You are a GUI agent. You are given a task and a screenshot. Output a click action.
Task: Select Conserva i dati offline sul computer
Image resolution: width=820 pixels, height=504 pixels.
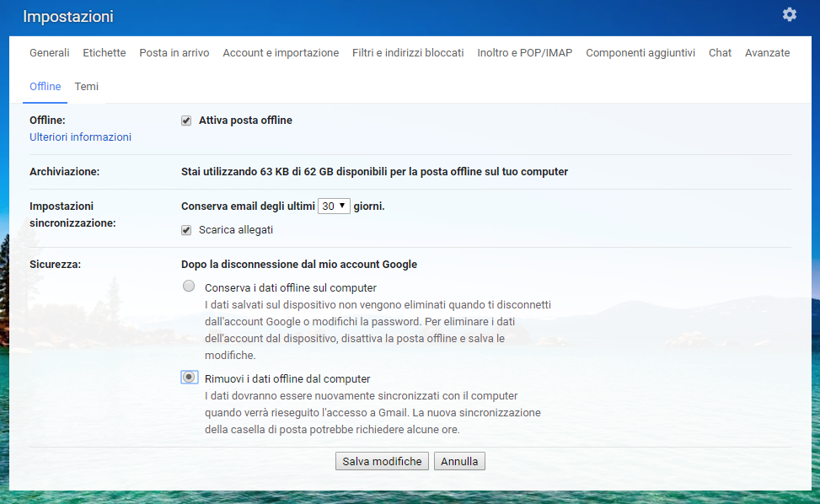pos(189,286)
